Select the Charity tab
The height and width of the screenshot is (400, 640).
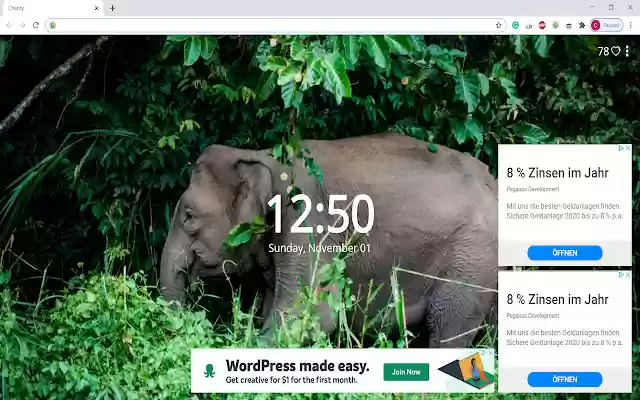click(51, 8)
